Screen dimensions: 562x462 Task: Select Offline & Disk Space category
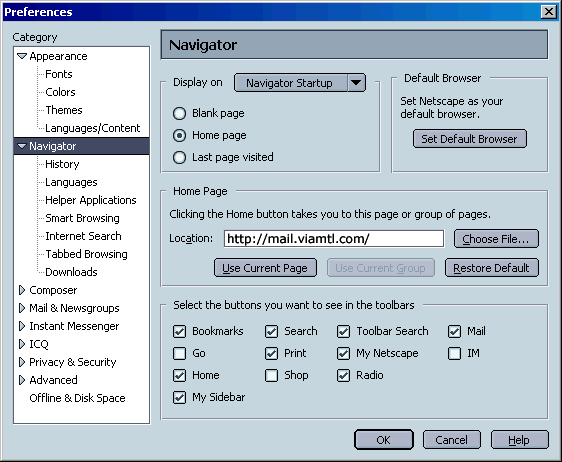tap(77, 398)
